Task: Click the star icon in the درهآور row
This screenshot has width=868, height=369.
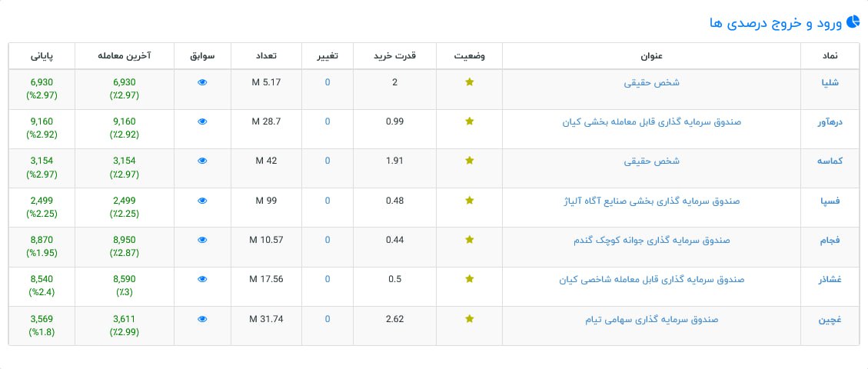Action: click(x=470, y=121)
